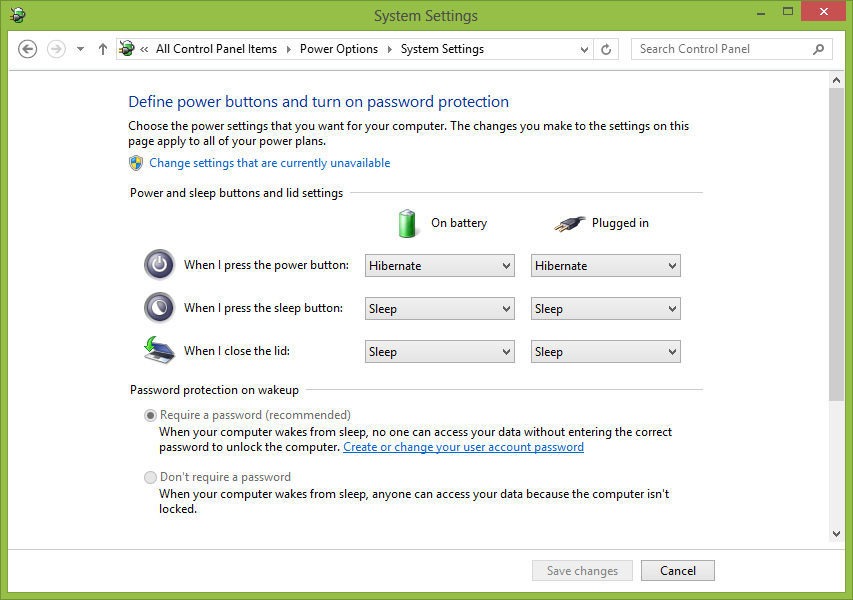Click When I press the sleep button label

pos(263,308)
